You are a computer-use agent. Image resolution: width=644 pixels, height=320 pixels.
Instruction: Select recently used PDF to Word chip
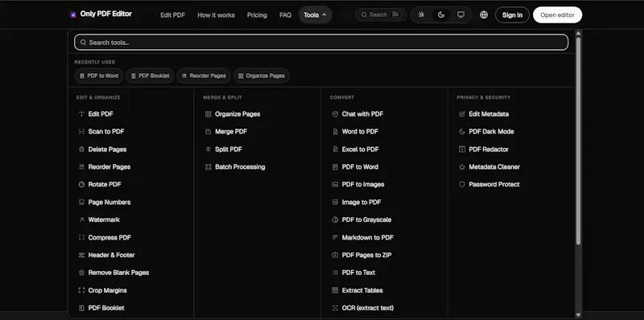[99, 76]
